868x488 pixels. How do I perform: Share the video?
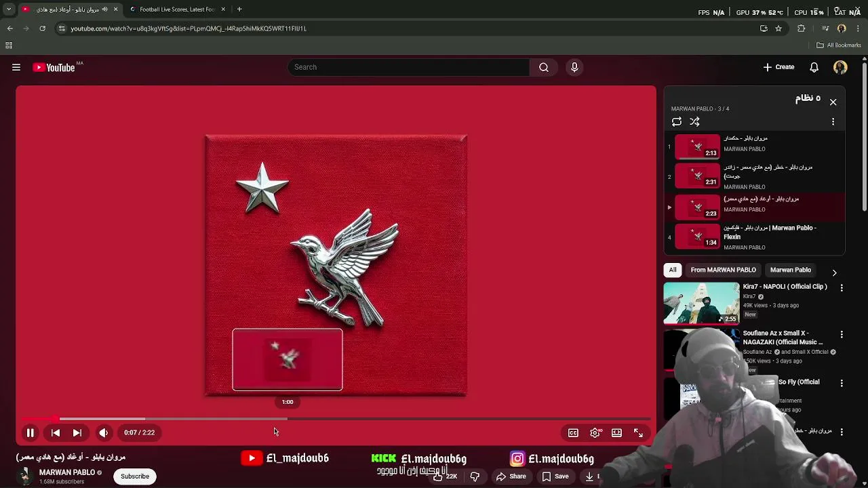[x=511, y=476]
